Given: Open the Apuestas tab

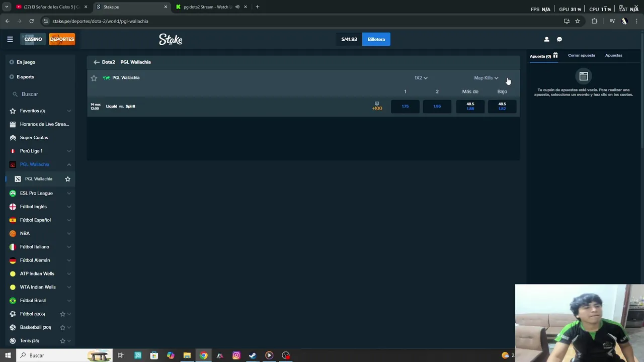Looking at the screenshot, I should (x=613, y=55).
